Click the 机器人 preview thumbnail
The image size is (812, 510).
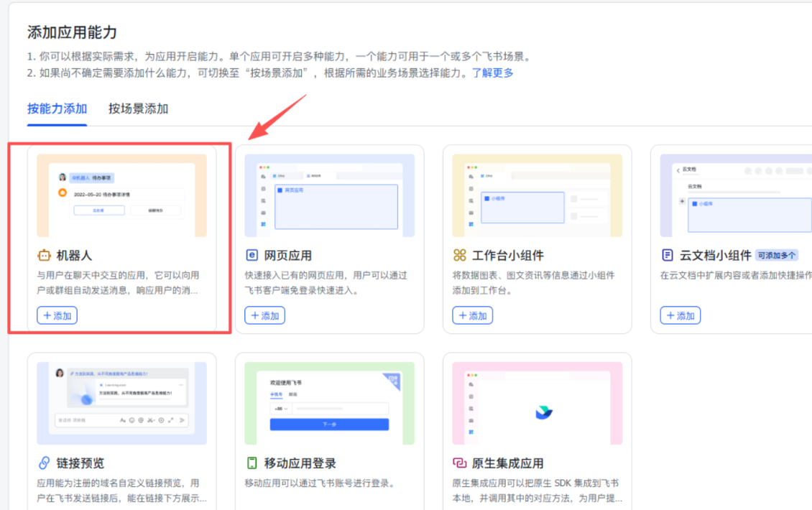122,195
